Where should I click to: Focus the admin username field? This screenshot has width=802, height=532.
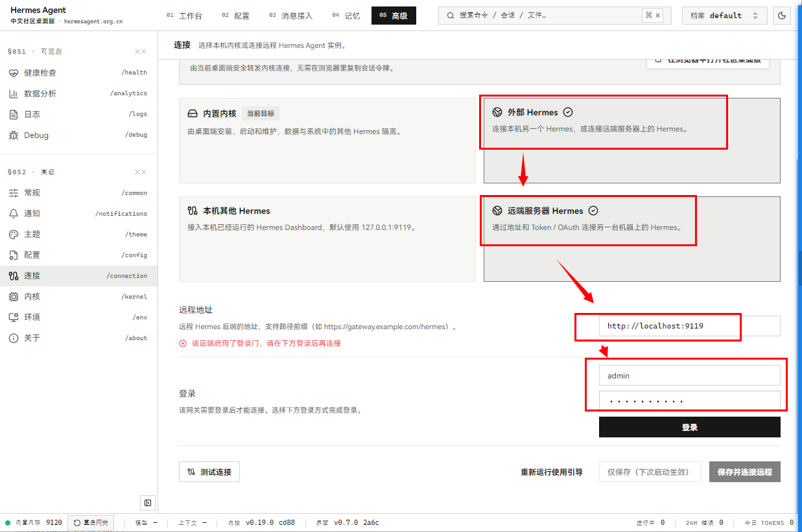(690, 375)
